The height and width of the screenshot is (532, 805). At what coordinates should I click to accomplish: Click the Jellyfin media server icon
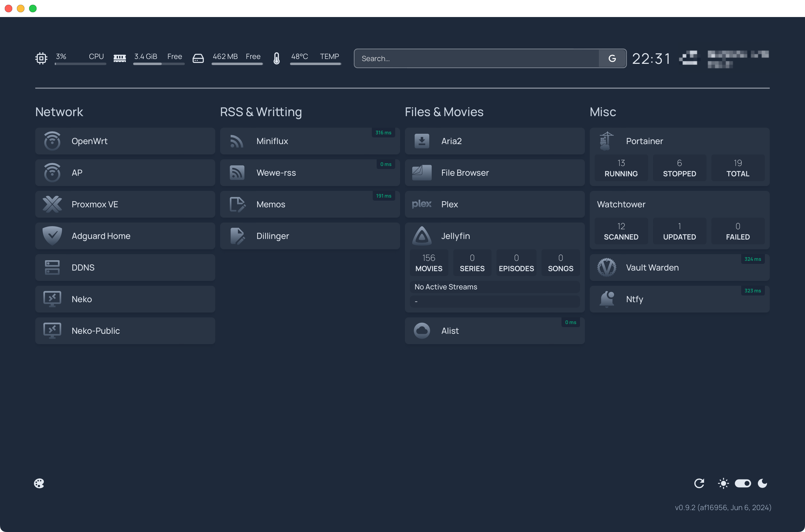click(421, 236)
